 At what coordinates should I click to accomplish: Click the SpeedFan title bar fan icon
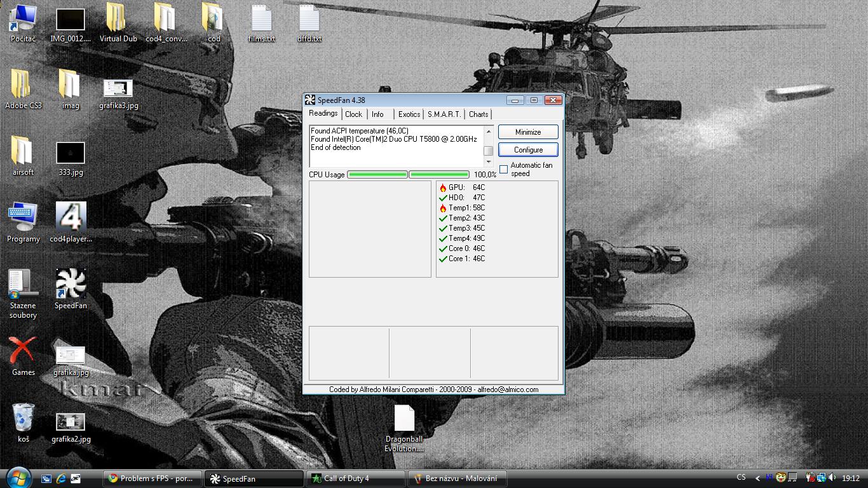pos(310,100)
